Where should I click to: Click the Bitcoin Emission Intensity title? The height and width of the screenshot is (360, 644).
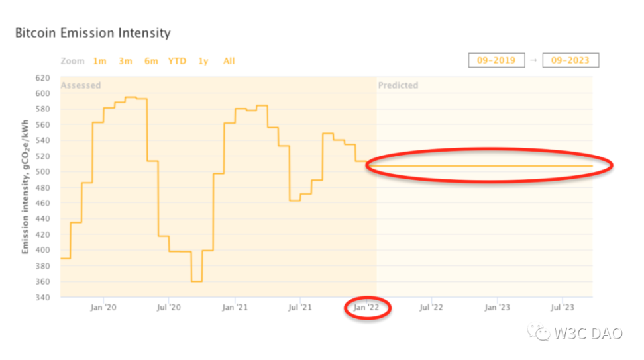(93, 32)
